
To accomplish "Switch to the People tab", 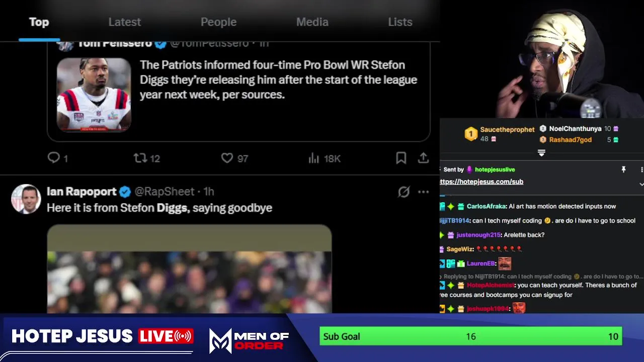I will pos(218,22).
